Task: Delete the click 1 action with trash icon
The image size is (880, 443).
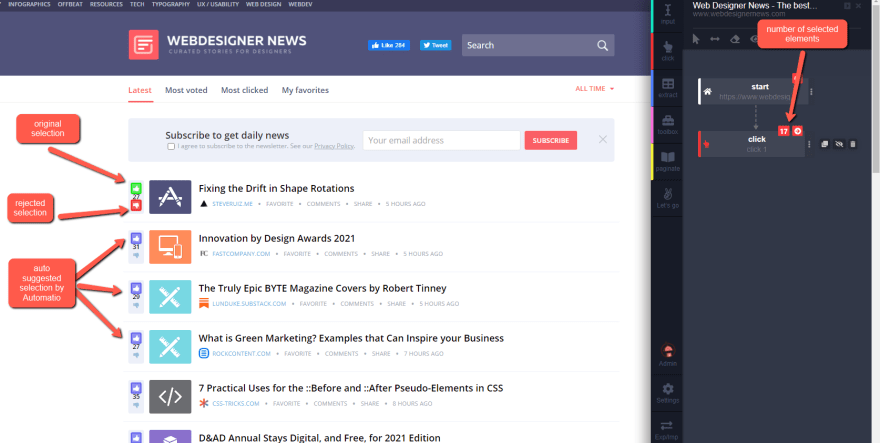Action: (x=853, y=144)
